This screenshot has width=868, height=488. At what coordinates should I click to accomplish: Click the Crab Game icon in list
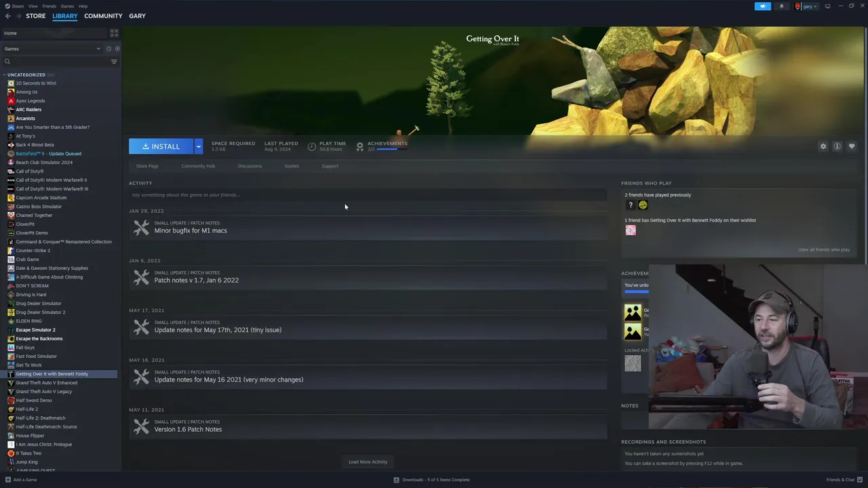click(x=11, y=260)
